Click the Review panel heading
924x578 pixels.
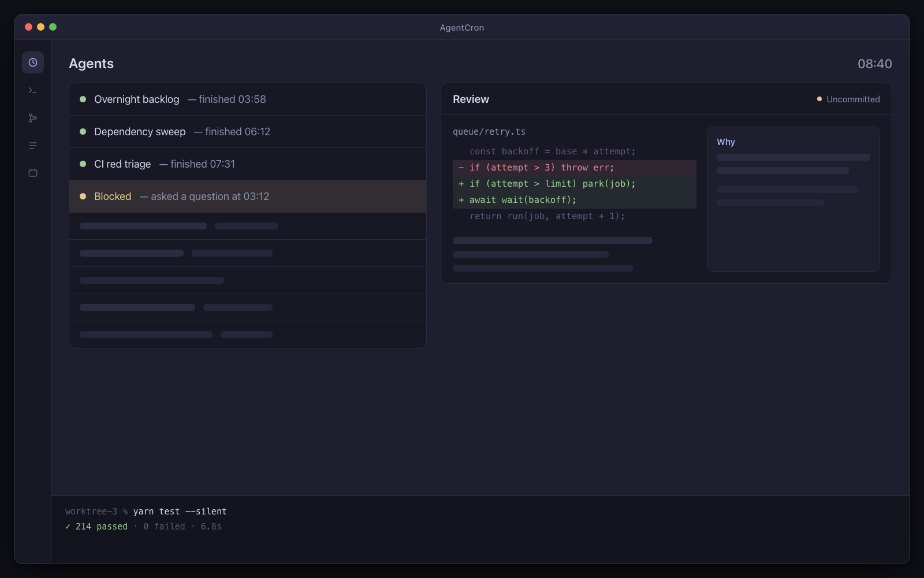point(471,99)
